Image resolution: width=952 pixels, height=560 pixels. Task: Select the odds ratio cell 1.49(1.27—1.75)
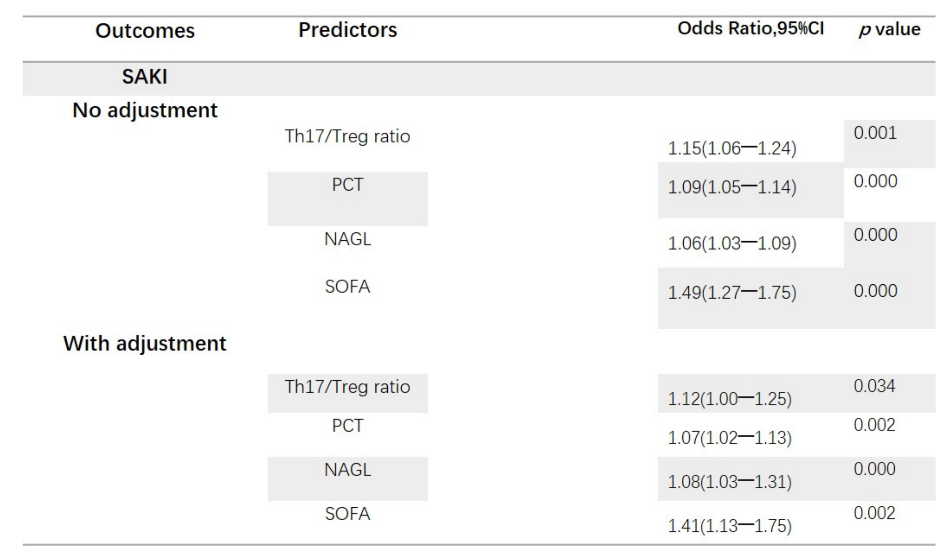click(x=732, y=292)
